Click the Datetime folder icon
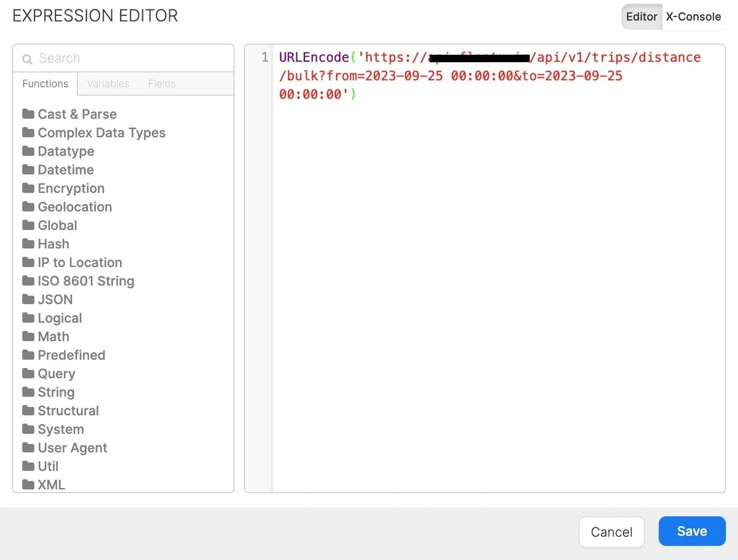Viewport: 738px width, 560px height. pos(28,169)
